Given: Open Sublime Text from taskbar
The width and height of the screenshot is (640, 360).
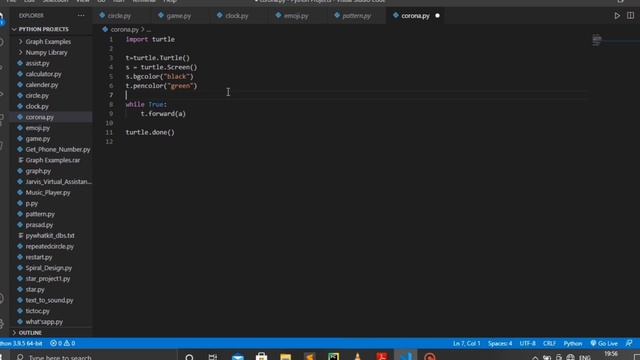Looking at the screenshot, I should tap(309, 357).
